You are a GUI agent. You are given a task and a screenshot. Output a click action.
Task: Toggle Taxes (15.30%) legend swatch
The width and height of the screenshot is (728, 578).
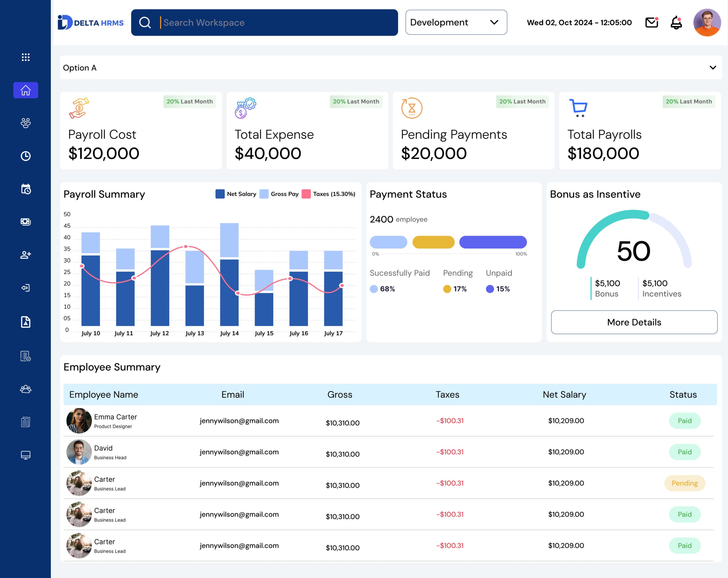click(306, 194)
